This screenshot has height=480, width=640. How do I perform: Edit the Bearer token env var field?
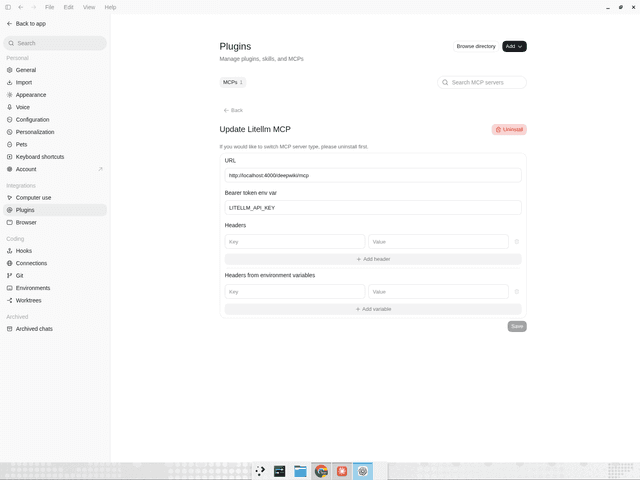(x=373, y=208)
